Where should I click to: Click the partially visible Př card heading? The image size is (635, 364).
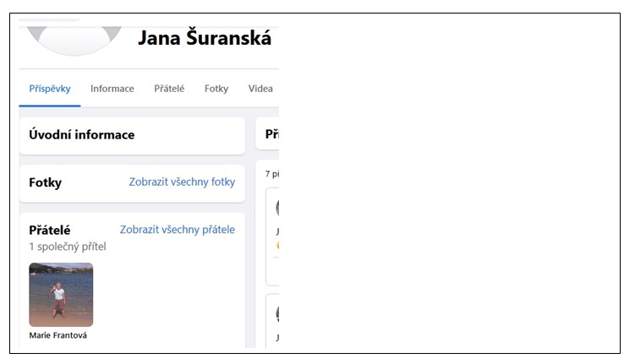272,134
